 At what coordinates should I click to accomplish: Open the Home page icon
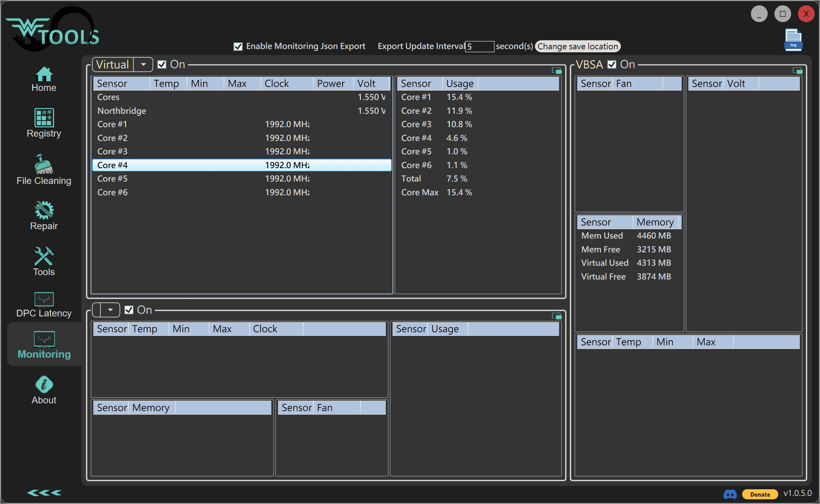click(x=44, y=74)
